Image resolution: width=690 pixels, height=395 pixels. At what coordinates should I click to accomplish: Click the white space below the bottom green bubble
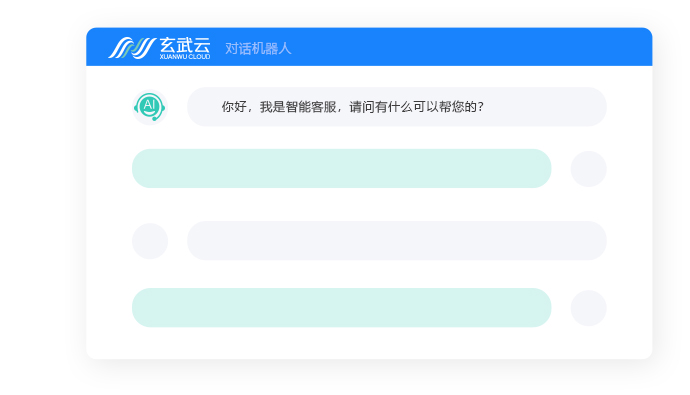(341, 343)
